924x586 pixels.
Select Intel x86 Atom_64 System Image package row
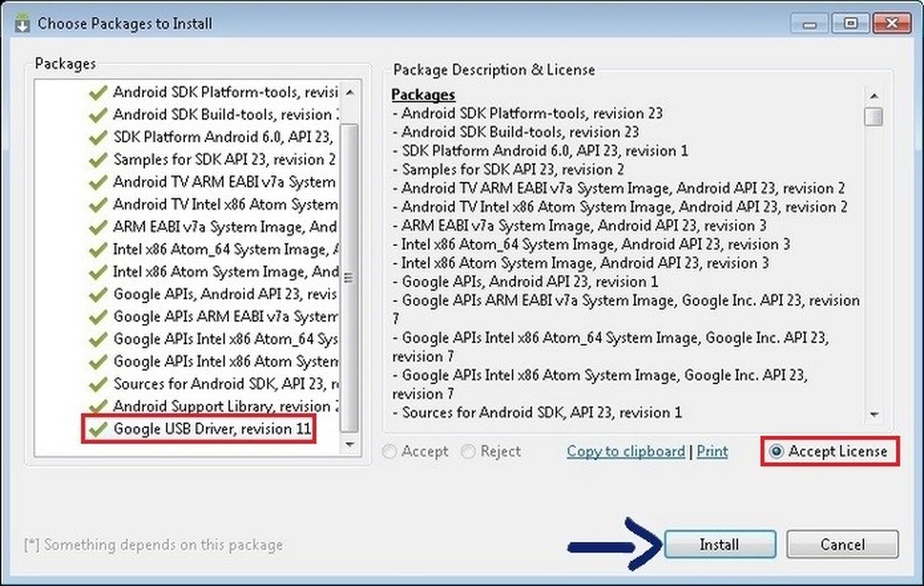[226, 250]
